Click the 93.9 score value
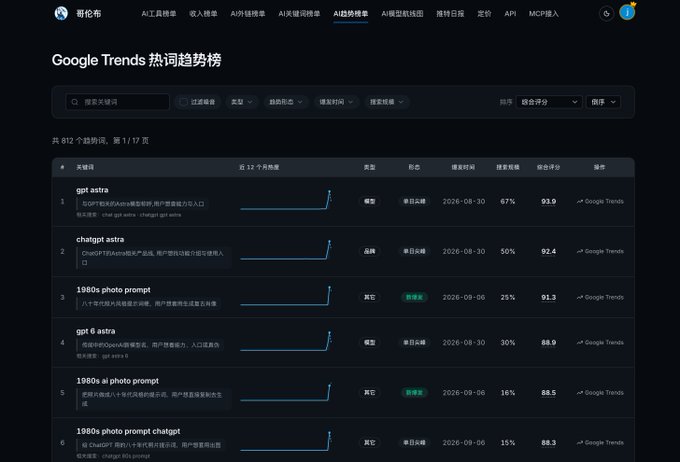Viewport: 680px width, 462px height. coord(549,201)
